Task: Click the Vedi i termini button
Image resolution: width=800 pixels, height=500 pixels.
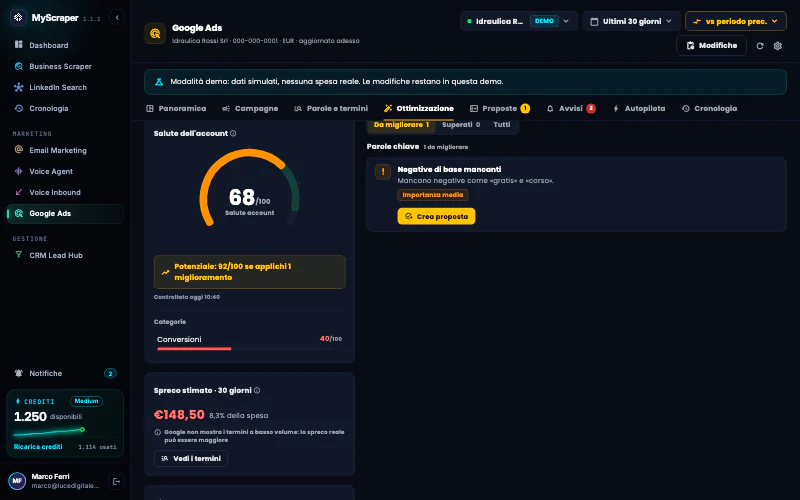Action: tap(191, 459)
